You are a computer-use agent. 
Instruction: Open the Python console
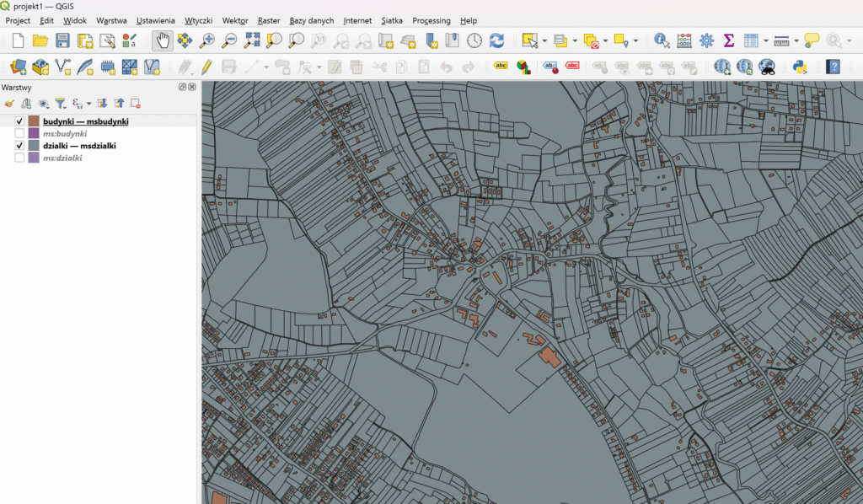pos(800,67)
